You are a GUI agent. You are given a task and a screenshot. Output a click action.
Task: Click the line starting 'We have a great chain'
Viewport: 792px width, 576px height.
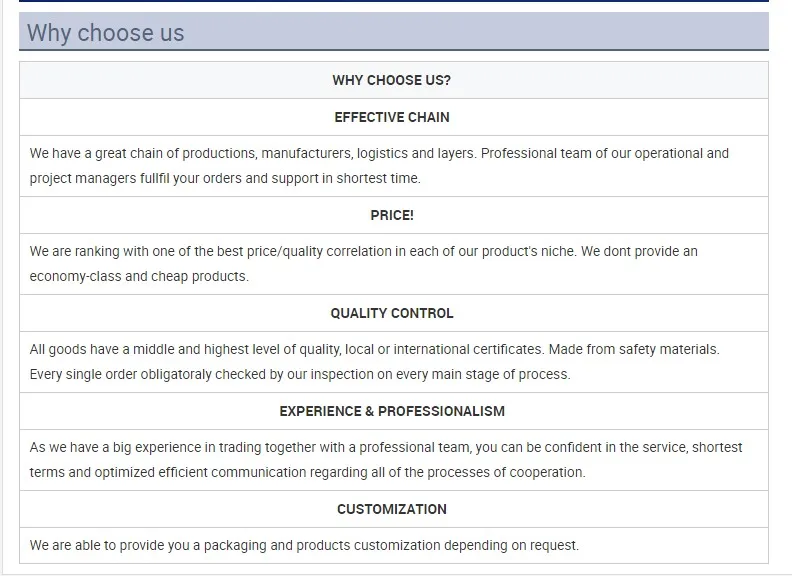379,154
